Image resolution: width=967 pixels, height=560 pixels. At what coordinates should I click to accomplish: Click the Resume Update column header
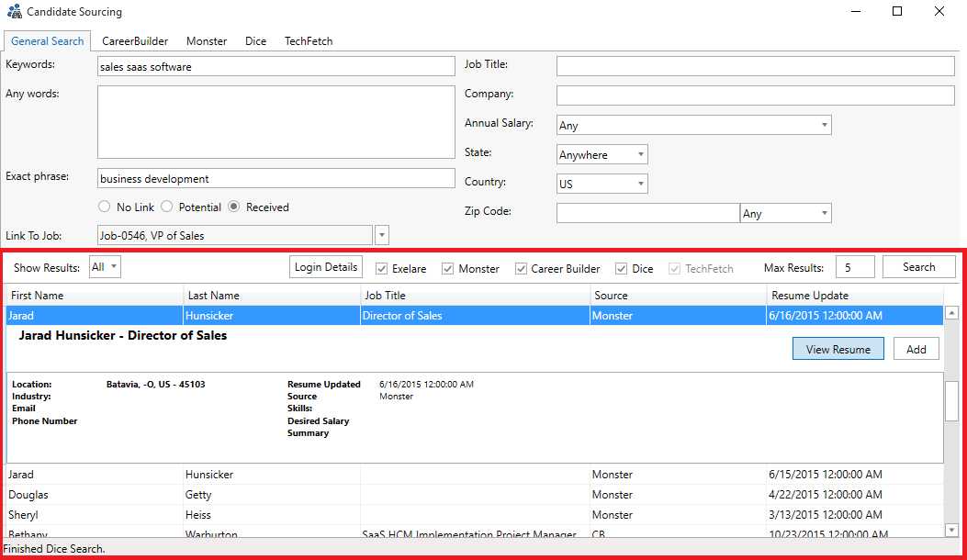855,296
